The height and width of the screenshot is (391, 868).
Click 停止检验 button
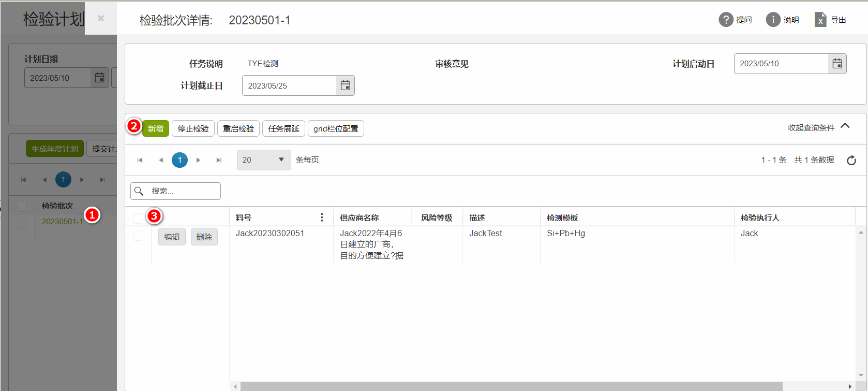(193, 128)
